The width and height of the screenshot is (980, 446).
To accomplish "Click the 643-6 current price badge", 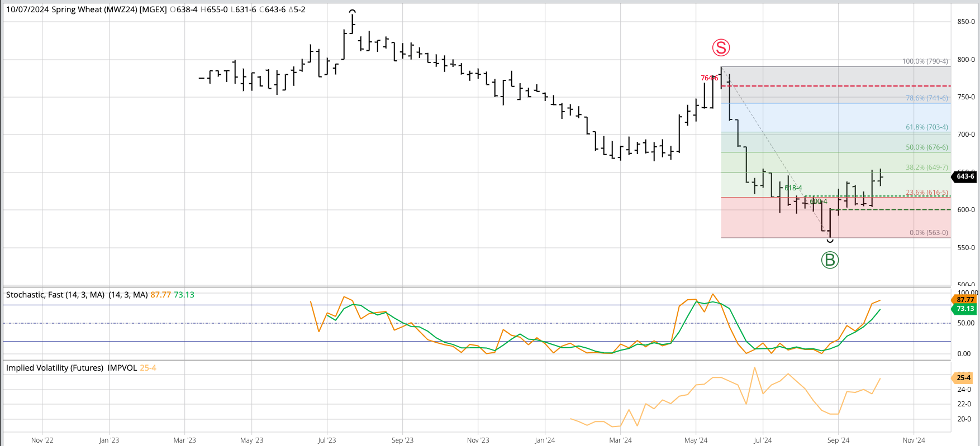I will pyautogui.click(x=965, y=176).
